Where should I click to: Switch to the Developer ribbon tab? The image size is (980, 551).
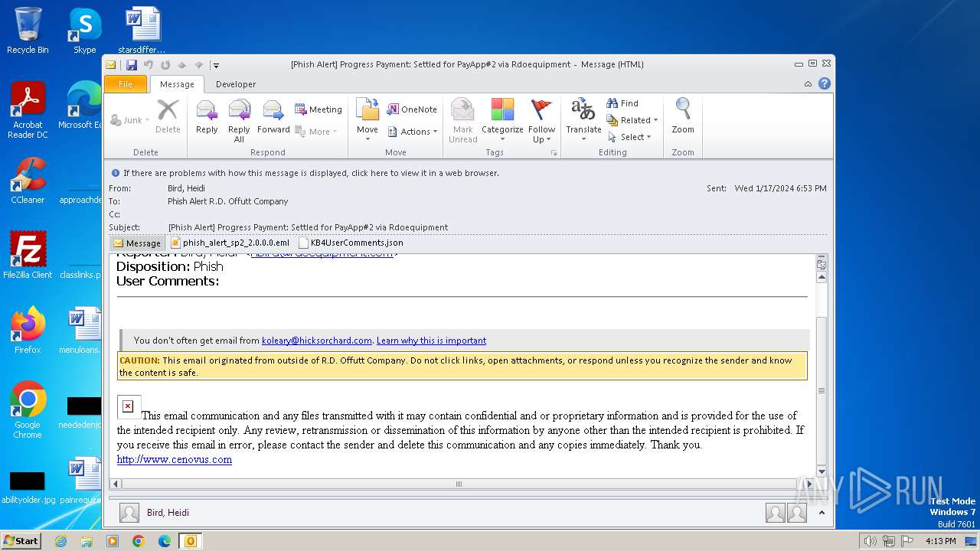pos(236,84)
